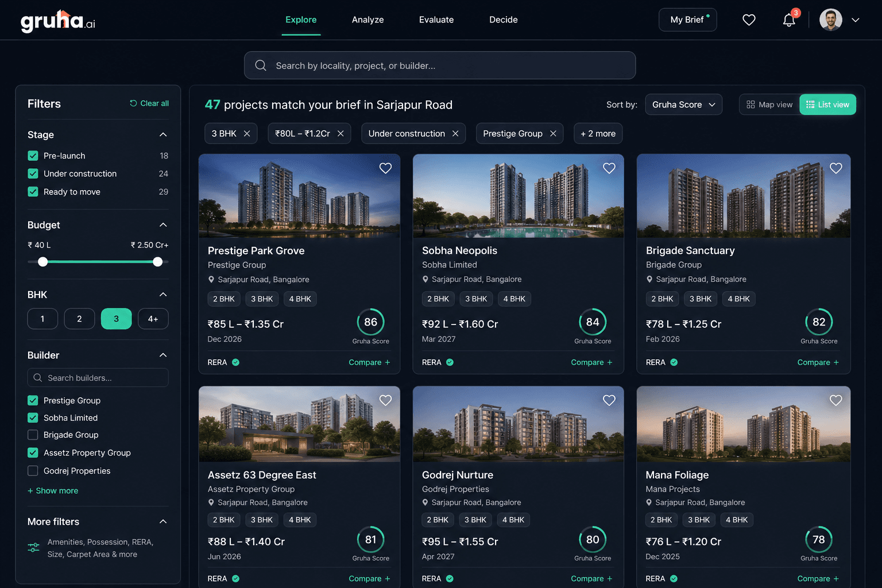
Task: Open the profile menu chevron
Action: [856, 20]
